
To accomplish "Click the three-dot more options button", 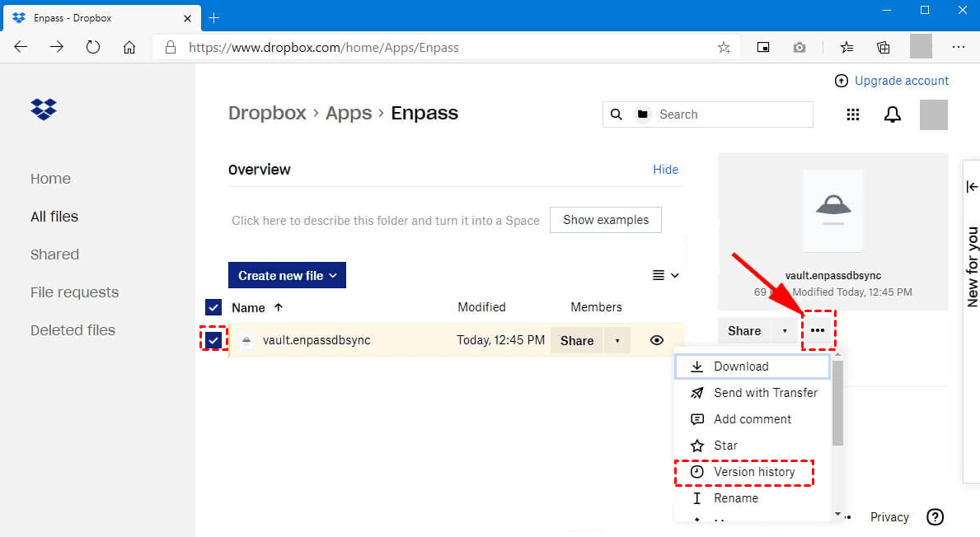I will (817, 330).
